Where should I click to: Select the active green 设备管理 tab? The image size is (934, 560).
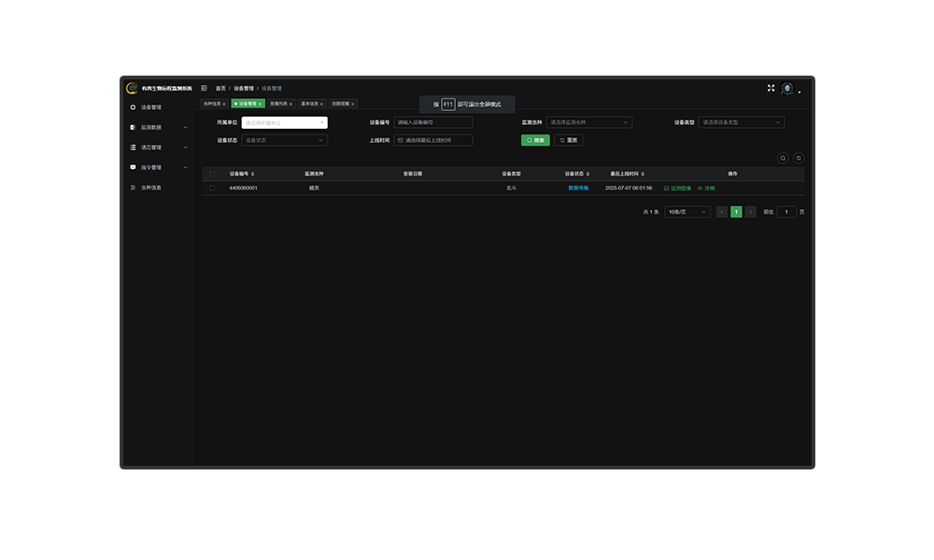click(248, 104)
